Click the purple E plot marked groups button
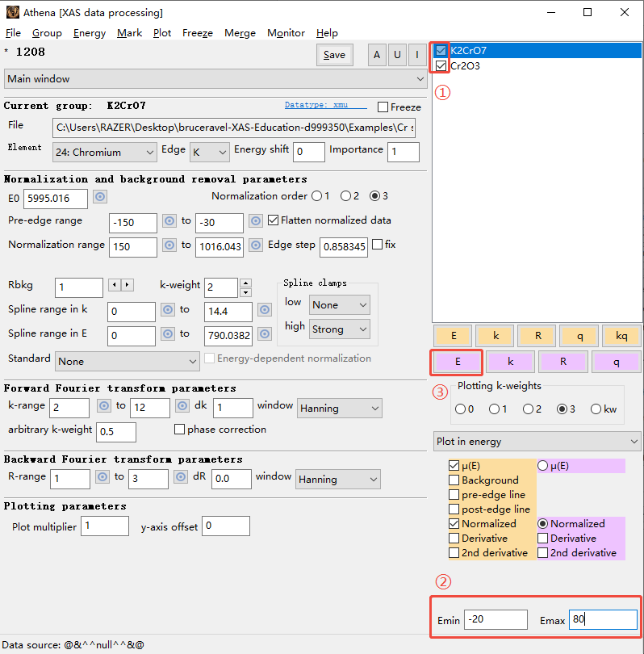The height and width of the screenshot is (654, 644). tap(458, 362)
